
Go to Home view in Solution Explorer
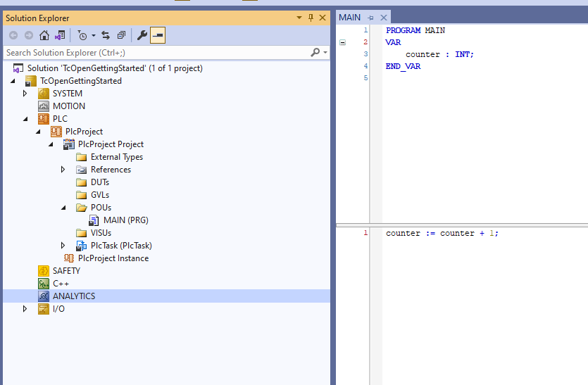(x=44, y=35)
